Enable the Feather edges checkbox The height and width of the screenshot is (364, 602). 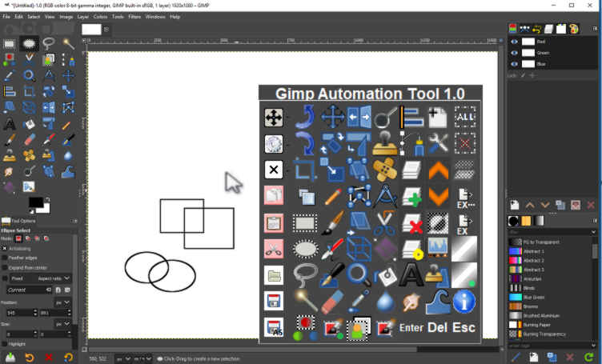pyautogui.click(x=5, y=258)
